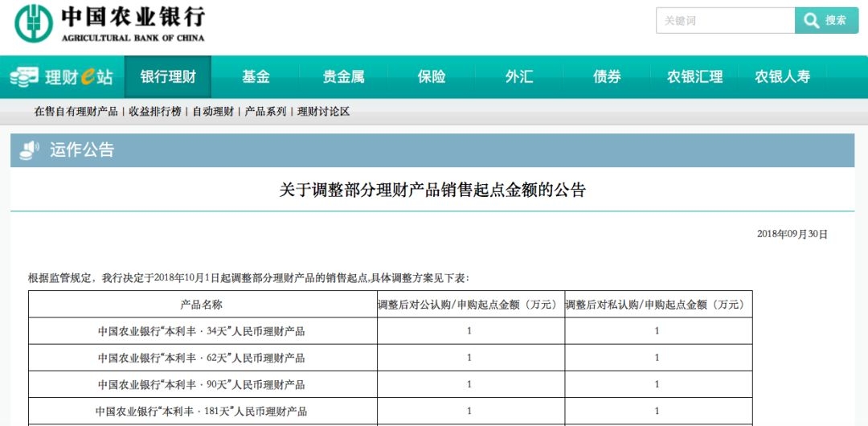Click 对私 amount cell for 本利丰·181天
Viewport: 868px width, 426px height.
(x=659, y=411)
